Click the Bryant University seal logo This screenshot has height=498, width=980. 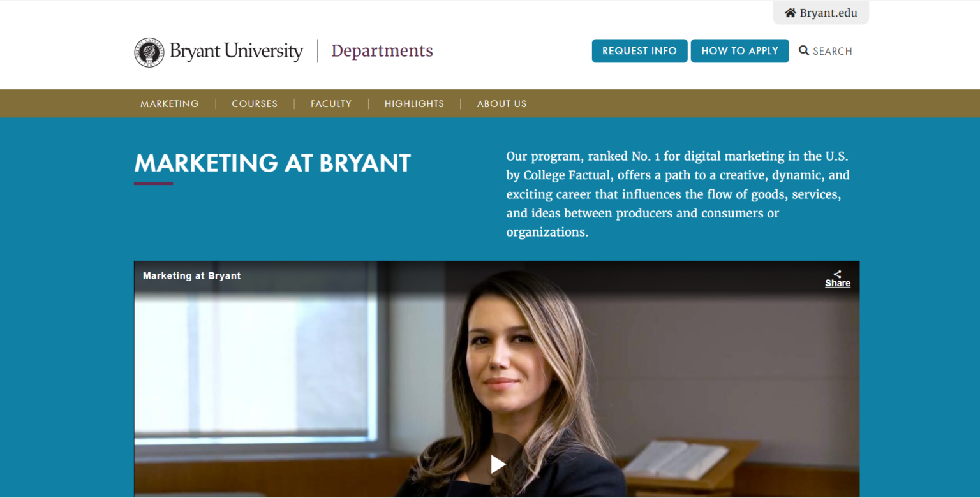point(149,52)
